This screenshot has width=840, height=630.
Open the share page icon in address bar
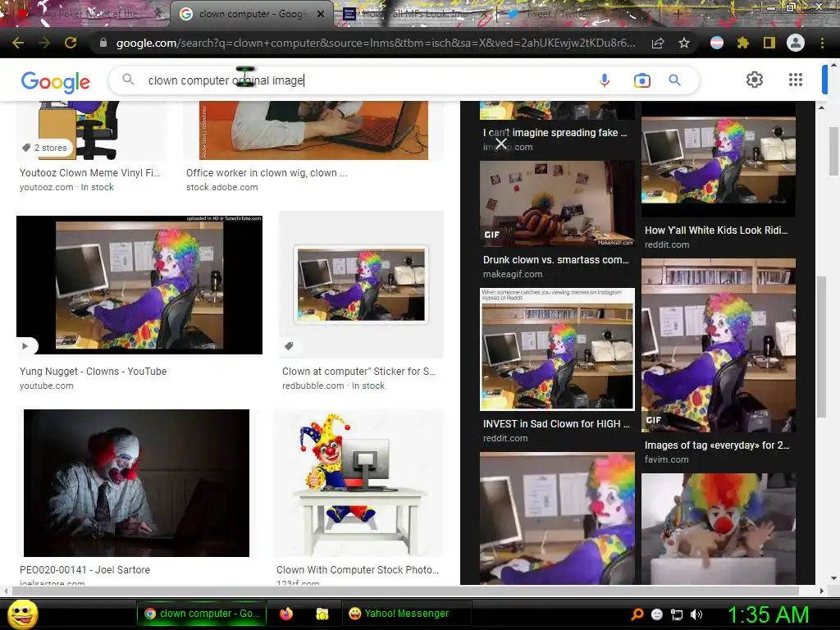(x=658, y=43)
